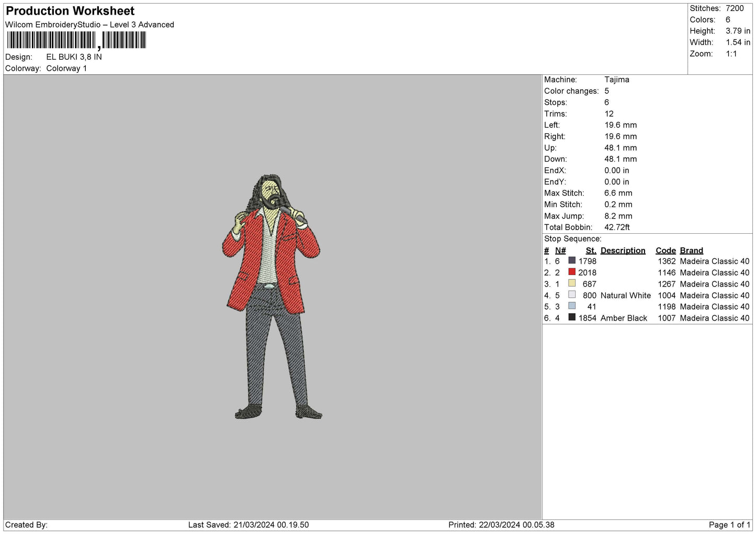Click the Natural White 800 color swatch
Image resolution: width=756 pixels, height=534 pixels.
[x=572, y=295]
